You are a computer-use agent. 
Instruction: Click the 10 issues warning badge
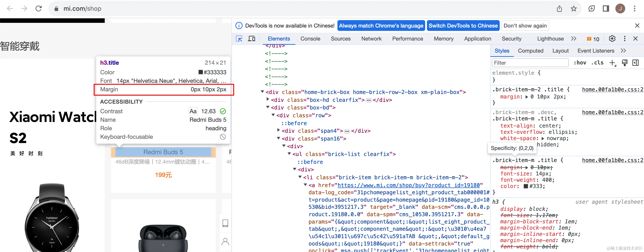(x=593, y=39)
